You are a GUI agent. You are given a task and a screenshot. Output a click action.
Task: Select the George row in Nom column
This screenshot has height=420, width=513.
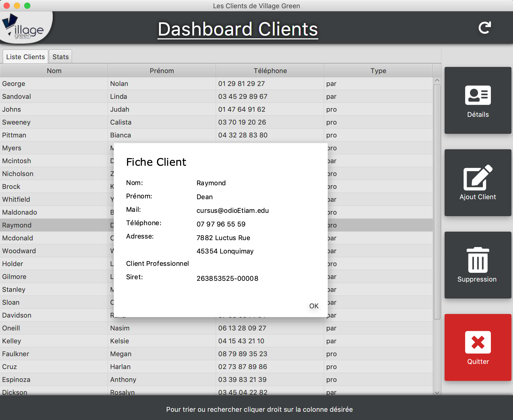[x=54, y=84]
